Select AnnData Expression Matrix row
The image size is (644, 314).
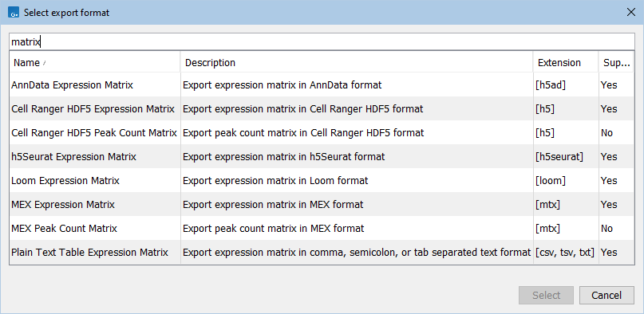click(322, 84)
